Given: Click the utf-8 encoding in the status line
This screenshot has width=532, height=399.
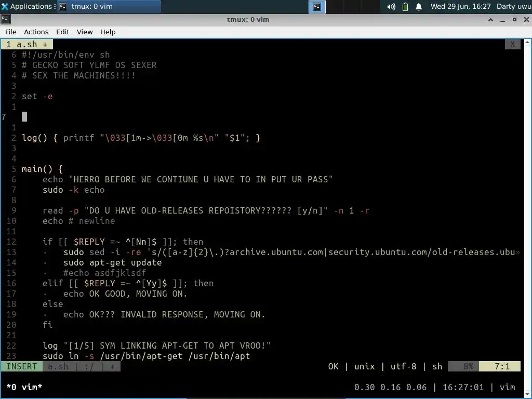Looking at the screenshot, I should [403, 366].
